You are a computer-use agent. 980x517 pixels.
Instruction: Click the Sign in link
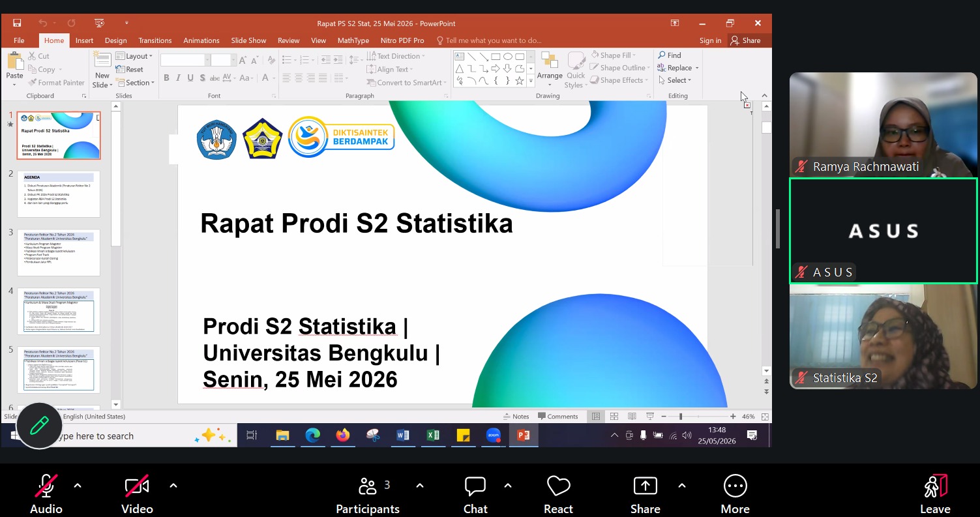710,40
